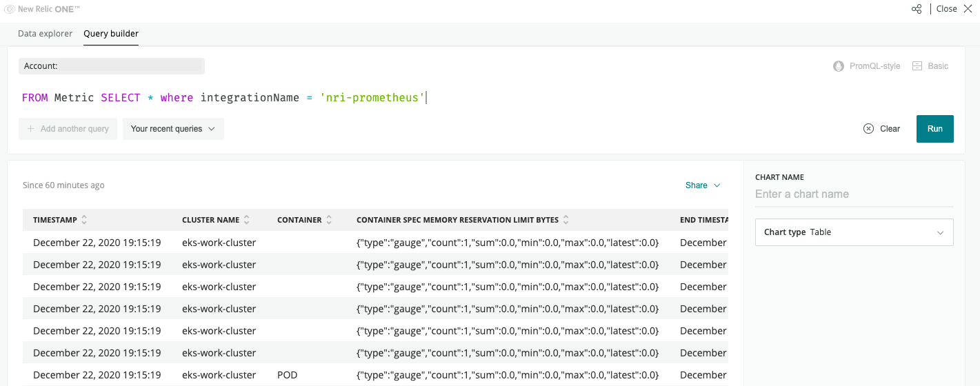Open the Account selector
This screenshot has width=980, height=386.
112,66
